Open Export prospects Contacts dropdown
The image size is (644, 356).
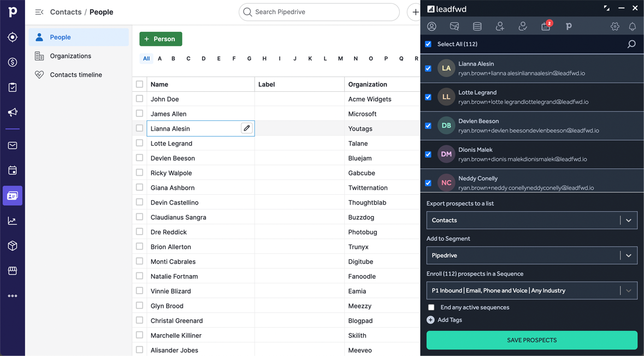click(532, 220)
